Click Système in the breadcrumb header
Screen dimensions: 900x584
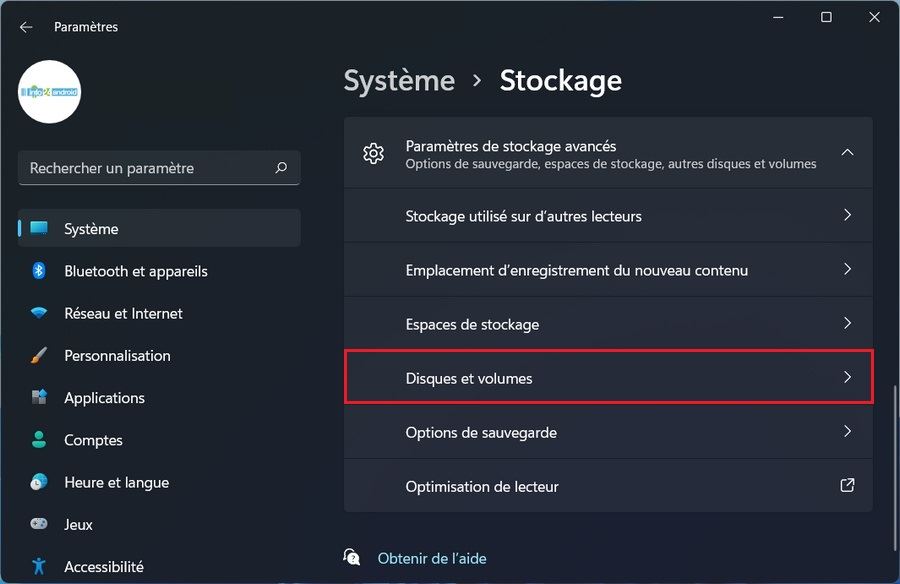click(x=398, y=80)
